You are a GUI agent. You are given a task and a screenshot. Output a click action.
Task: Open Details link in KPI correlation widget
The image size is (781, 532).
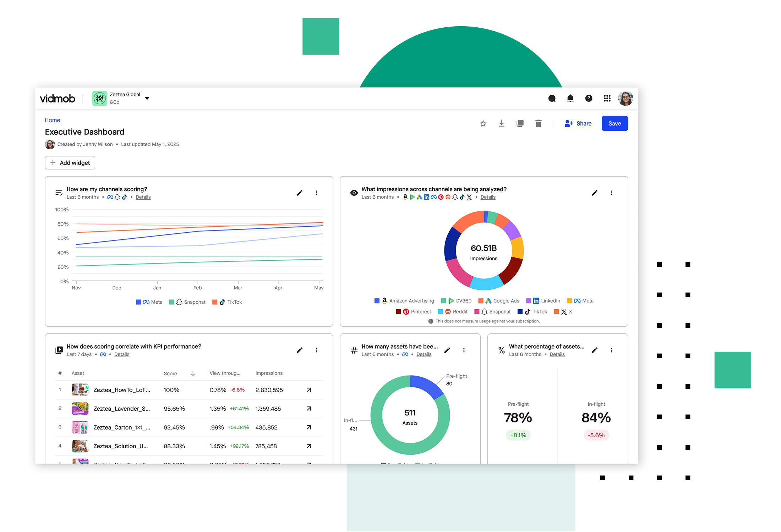point(122,354)
